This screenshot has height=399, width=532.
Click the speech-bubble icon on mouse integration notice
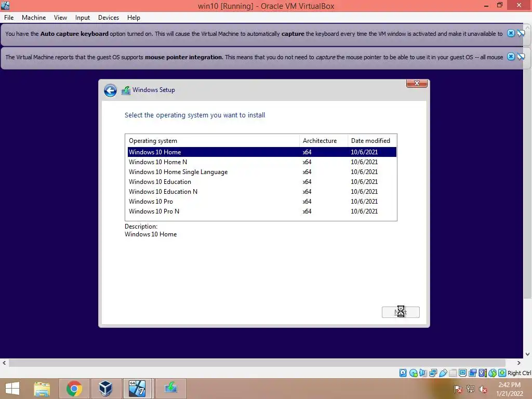click(x=521, y=57)
